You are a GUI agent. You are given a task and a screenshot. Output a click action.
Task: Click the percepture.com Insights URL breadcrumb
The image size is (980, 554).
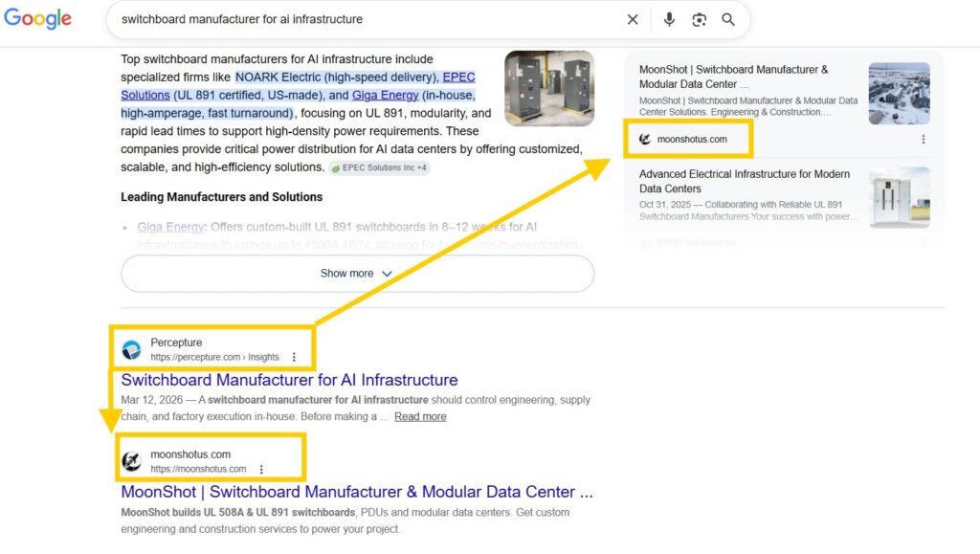(x=214, y=357)
